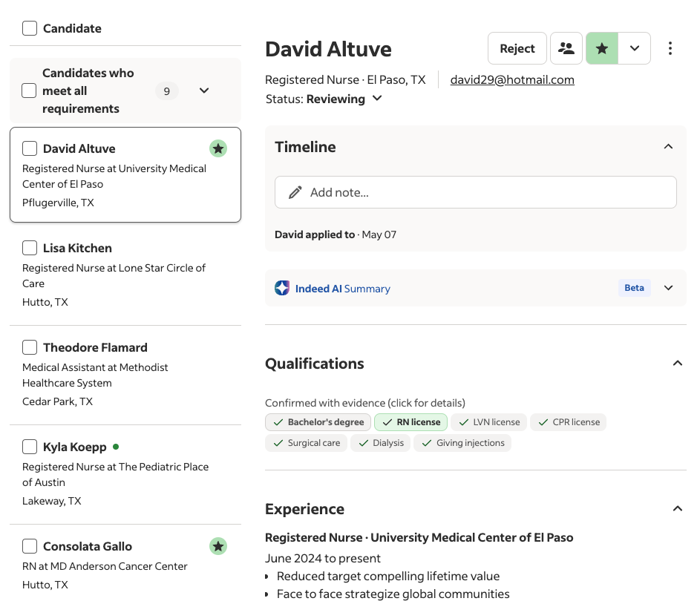Open the Reviewing status dropdown
This screenshot has width=700, height=604.
[x=376, y=98]
